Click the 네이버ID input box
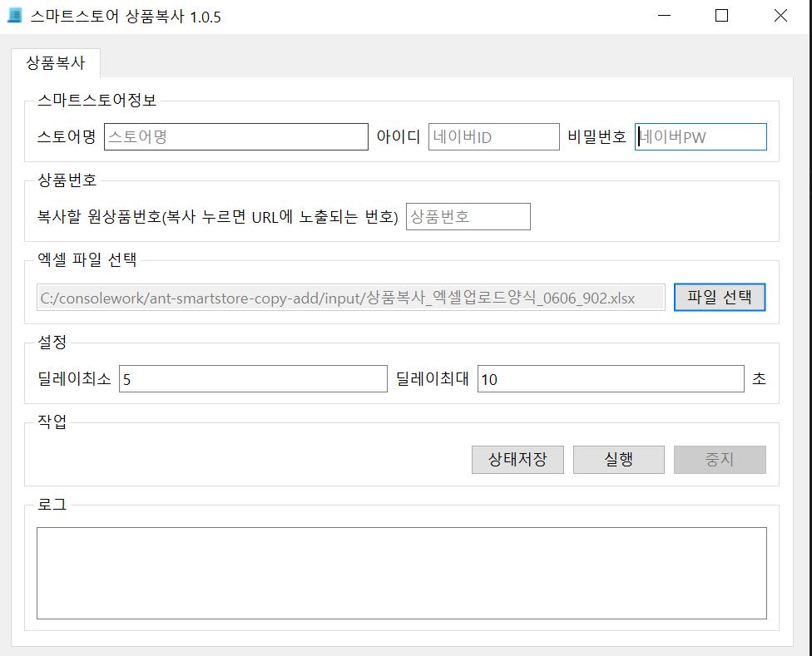812x656 pixels. [493, 137]
